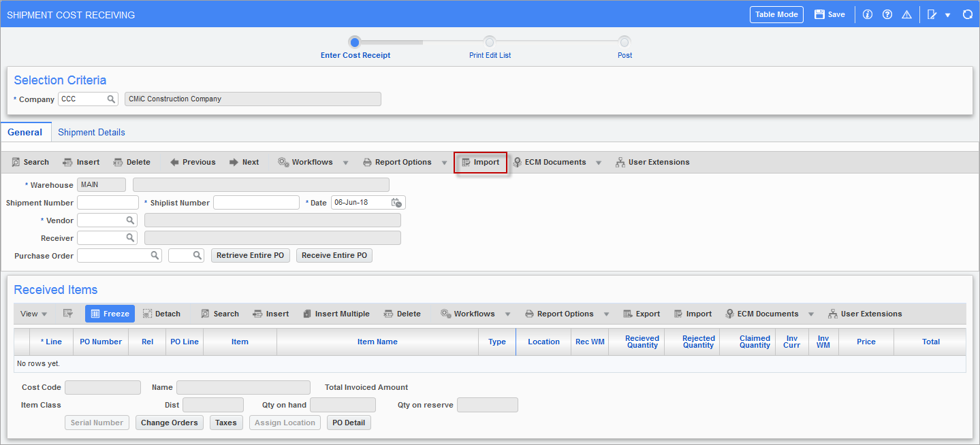Expand ECM Documents dropdown arrow in Received Items
The image size is (980, 445).
pyautogui.click(x=811, y=314)
